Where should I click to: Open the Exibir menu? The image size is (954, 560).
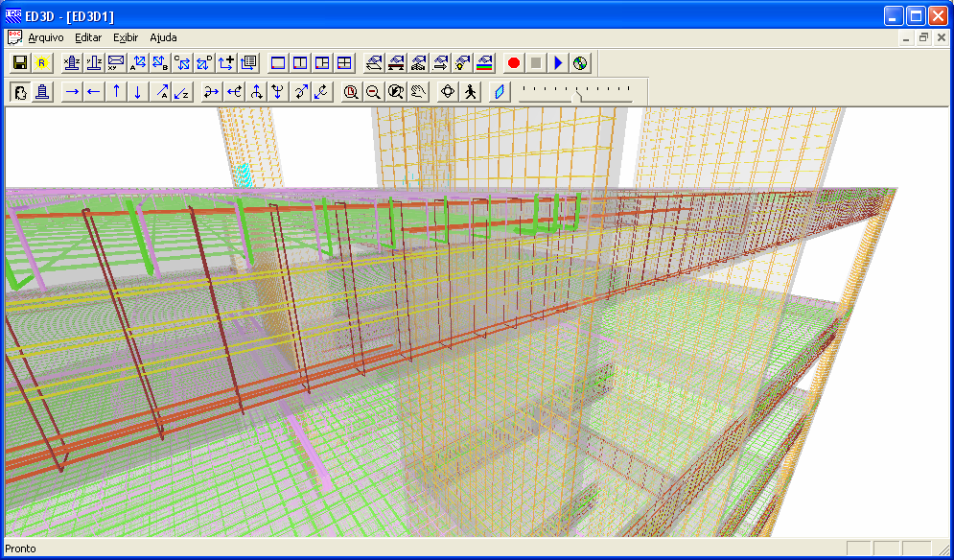126,37
